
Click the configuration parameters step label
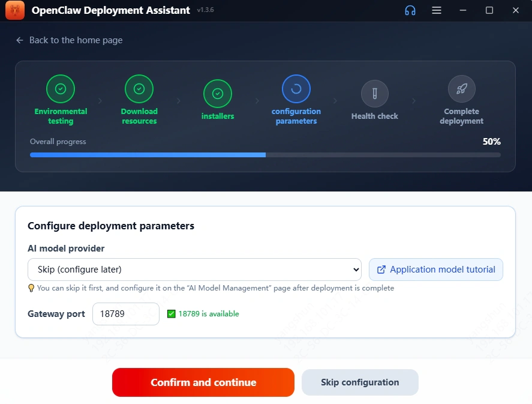pos(296,116)
